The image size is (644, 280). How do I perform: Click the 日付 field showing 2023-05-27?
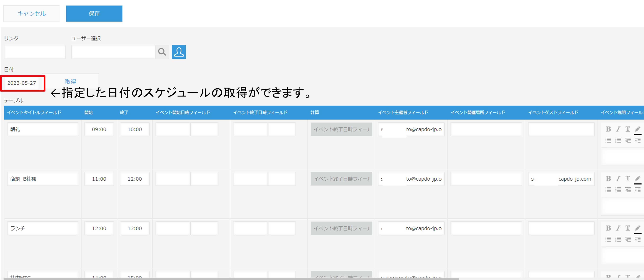point(22,83)
